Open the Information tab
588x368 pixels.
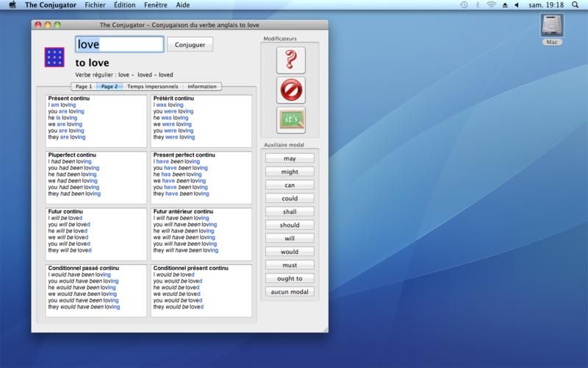tap(202, 87)
